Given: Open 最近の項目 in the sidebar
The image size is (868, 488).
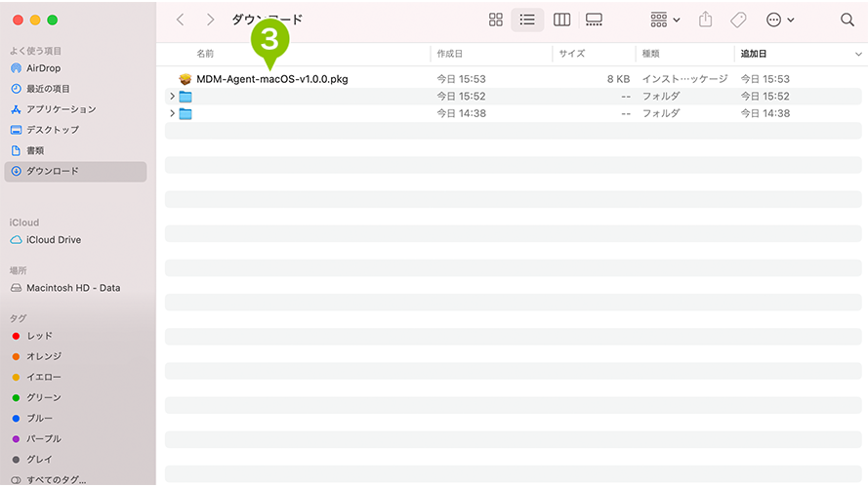Looking at the screenshot, I should [x=76, y=89].
